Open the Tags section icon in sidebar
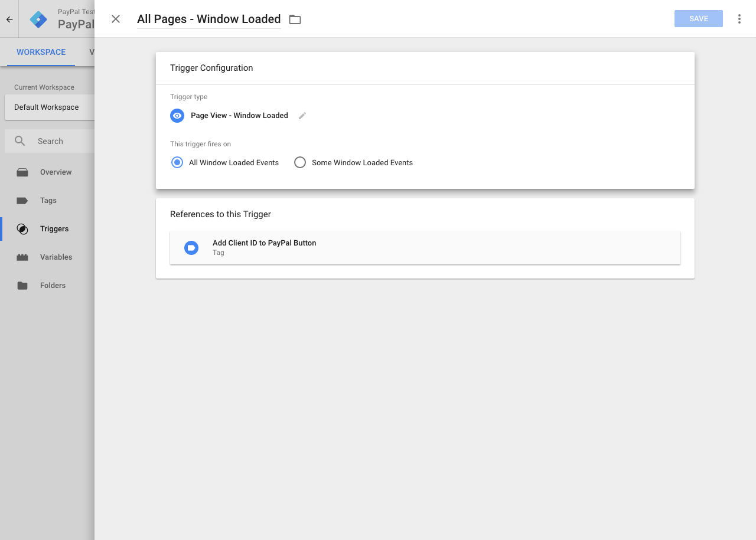The image size is (756, 540). [22, 200]
